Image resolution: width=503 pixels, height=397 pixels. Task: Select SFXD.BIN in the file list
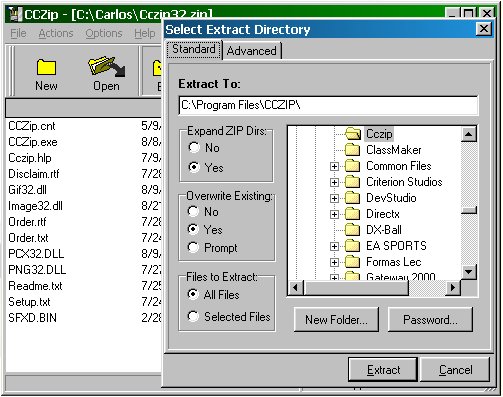click(x=32, y=318)
